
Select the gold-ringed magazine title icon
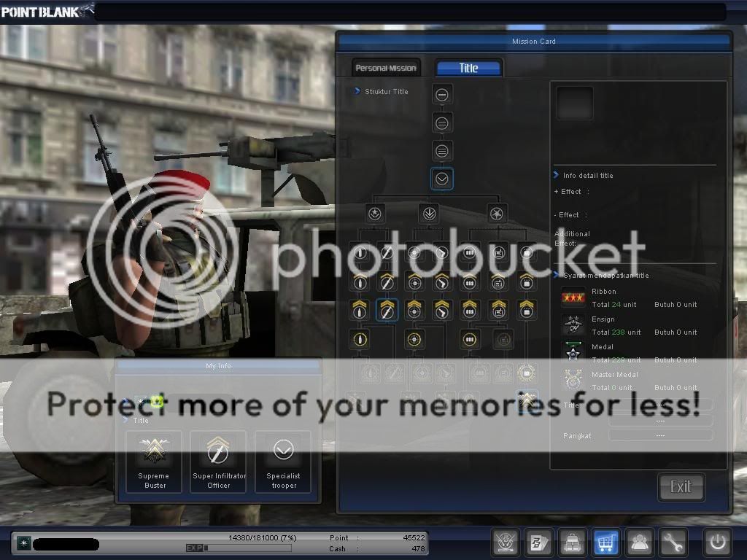coord(469,340)
